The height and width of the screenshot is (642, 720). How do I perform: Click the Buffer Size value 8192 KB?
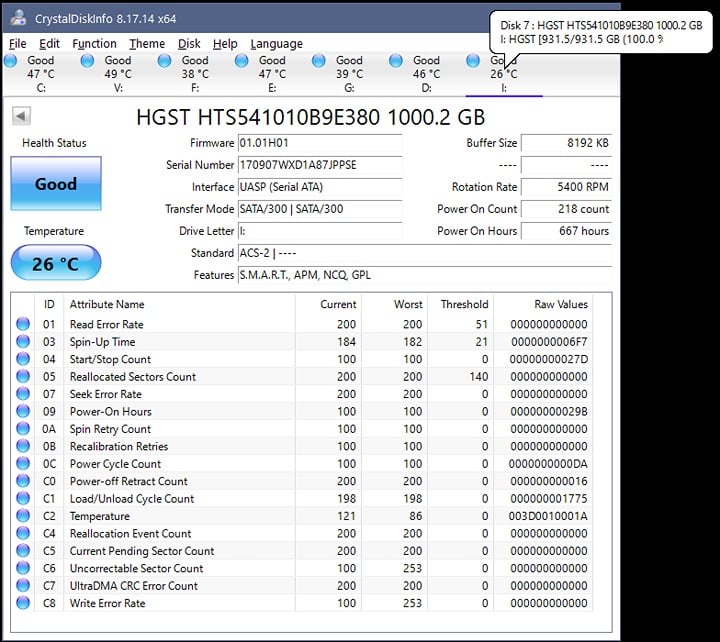[x=567, y=143]
